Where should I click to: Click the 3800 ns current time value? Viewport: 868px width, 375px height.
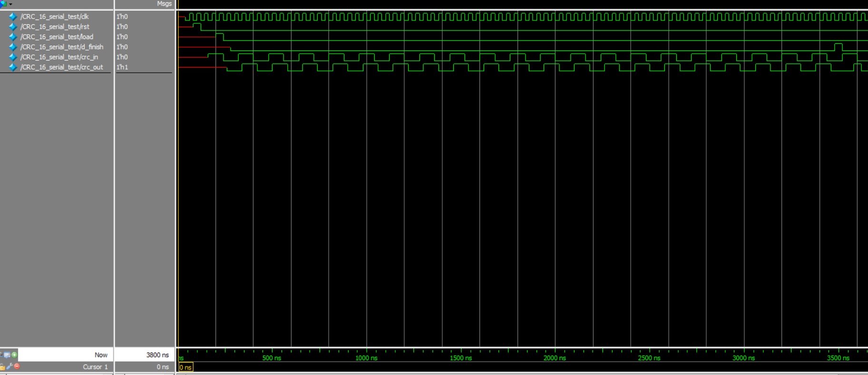coord(157,355)
